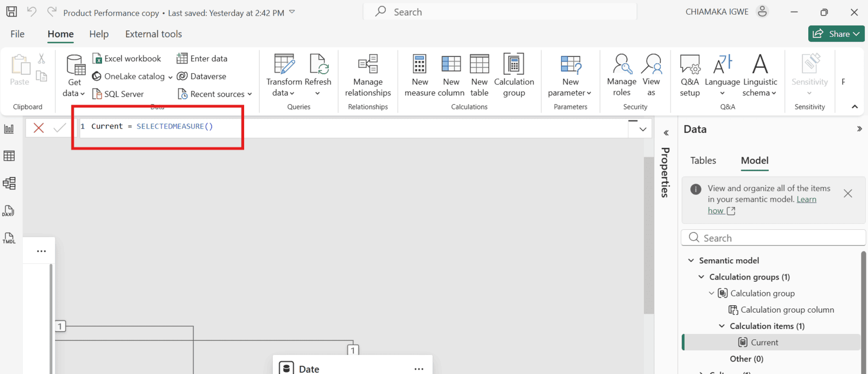The height and width of the screenshot is (374, 868).
Task: Cancel formula edit with X icon
Action: 39,128
